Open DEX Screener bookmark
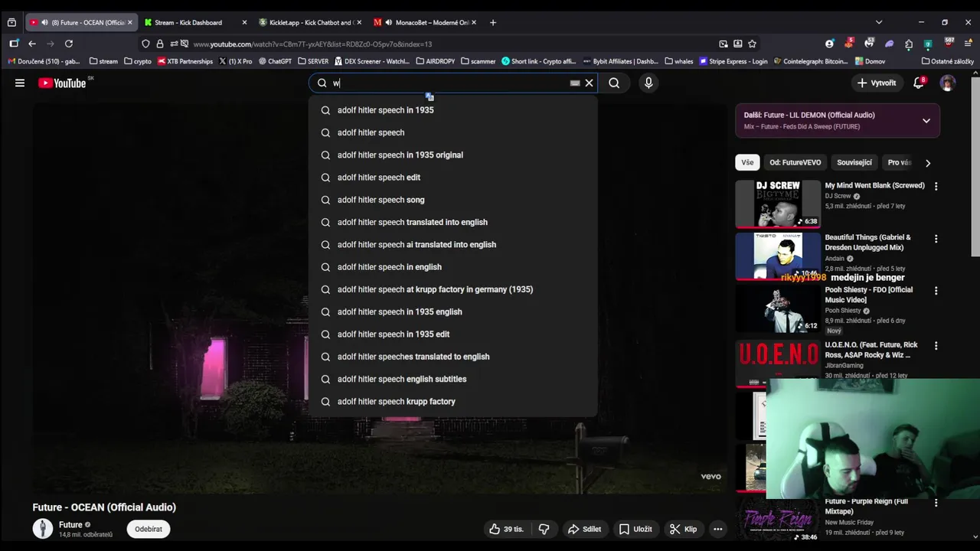The height and width of the screenshot is (551, 980). tap(372, 61)
